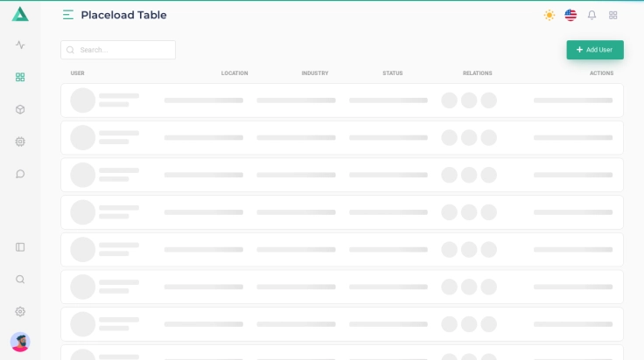This screenshot has width=644, height=360.
Task: Click the first placeholder table row
Action: (341, 100)
